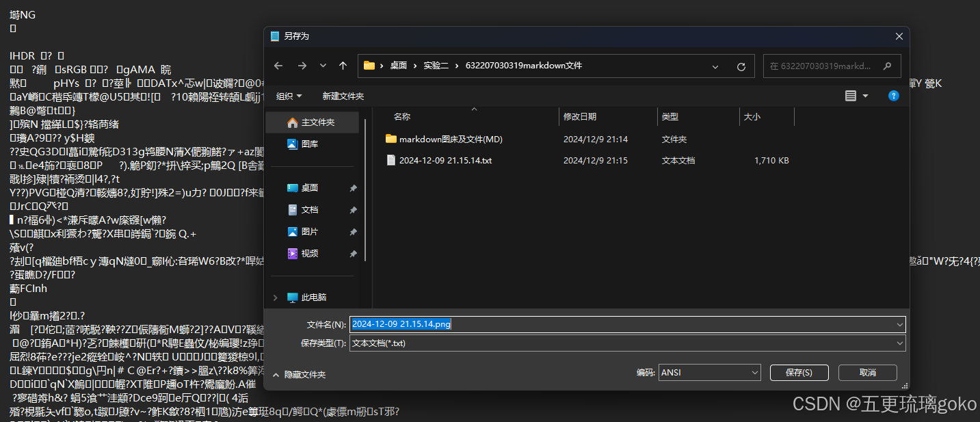Go up one folder level with up arrow

(343, 66)
